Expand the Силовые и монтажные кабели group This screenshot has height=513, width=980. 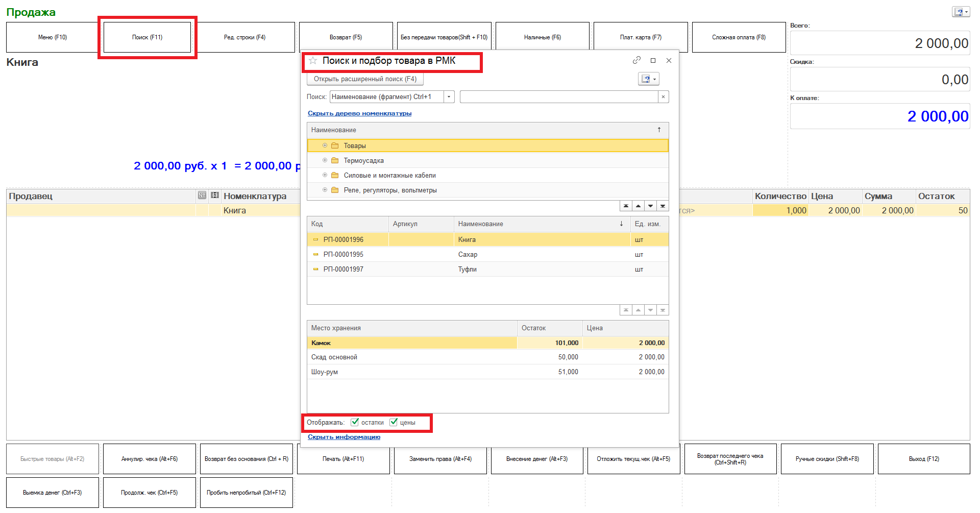(325, 175)
